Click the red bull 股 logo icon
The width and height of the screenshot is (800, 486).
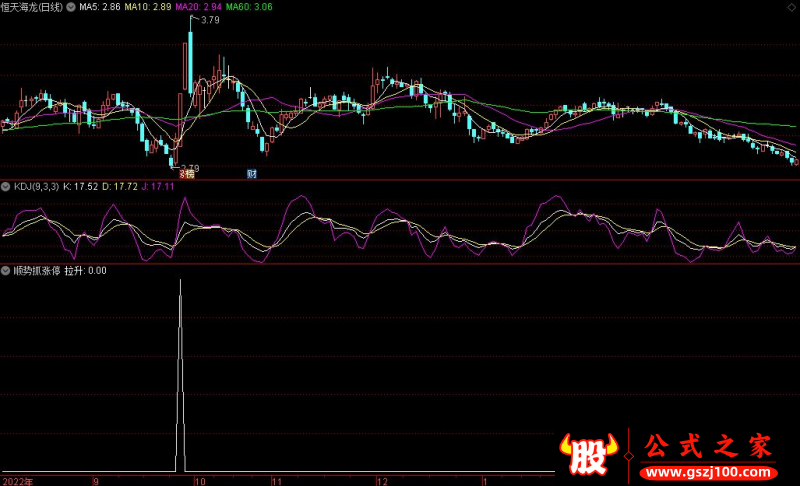click(590, 455)
